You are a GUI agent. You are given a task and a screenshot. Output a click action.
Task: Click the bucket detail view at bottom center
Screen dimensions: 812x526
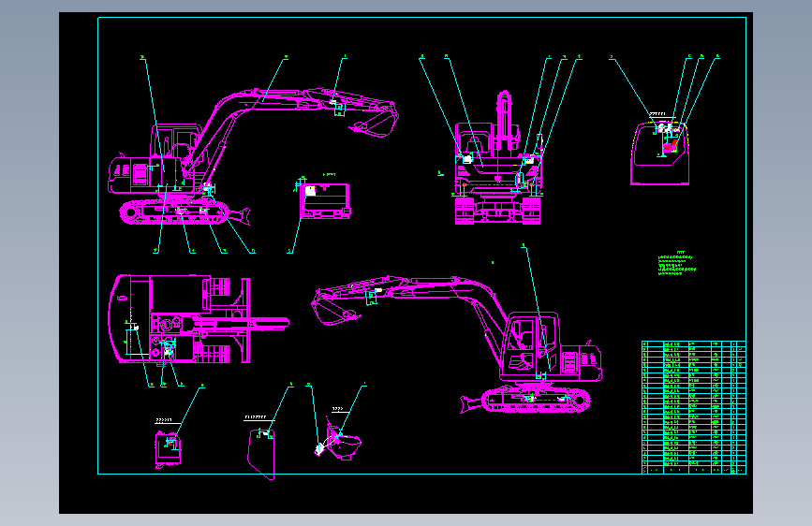click(x=338, y=440)
